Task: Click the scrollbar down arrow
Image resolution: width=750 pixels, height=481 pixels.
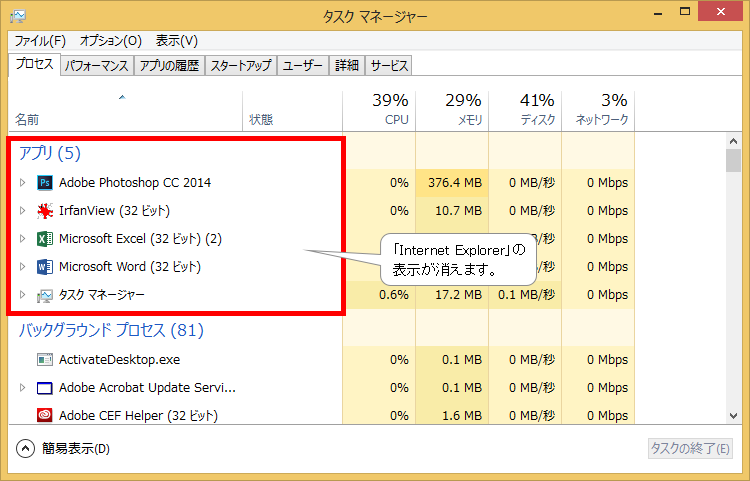Action: [x=733, y=416]
